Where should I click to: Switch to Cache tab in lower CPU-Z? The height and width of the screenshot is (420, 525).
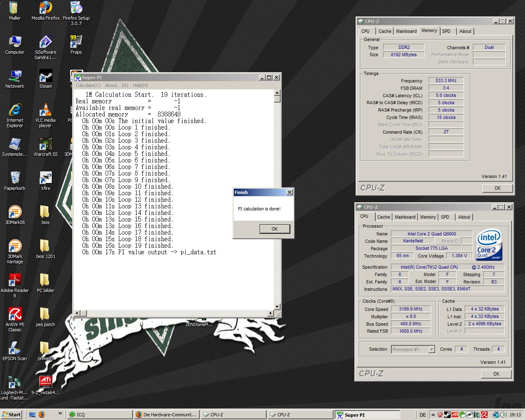(x=383, y=217)
